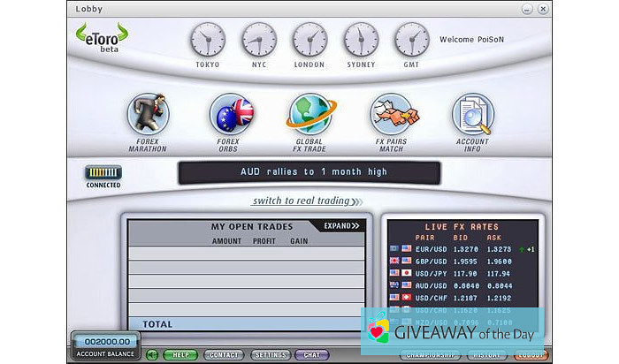Select the EUR/USD rate row
The width and height of the screenshot is (619, 364).
point(460,249)
